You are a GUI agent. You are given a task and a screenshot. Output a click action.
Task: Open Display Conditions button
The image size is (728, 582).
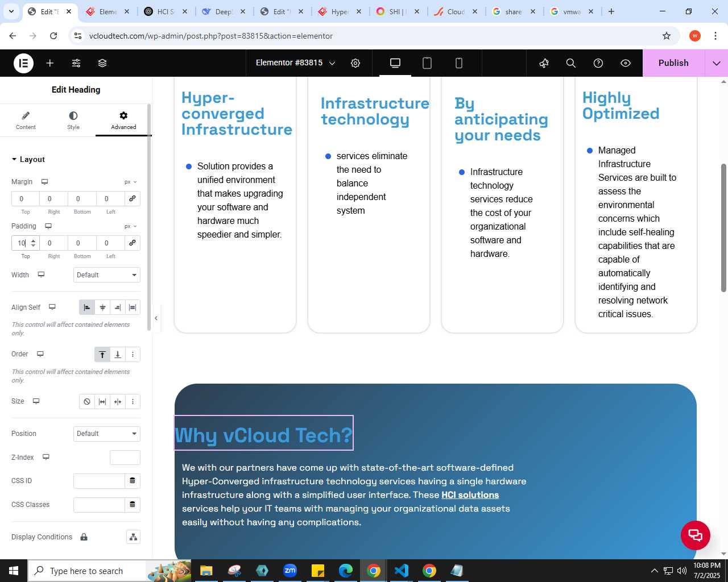point(133,537)
